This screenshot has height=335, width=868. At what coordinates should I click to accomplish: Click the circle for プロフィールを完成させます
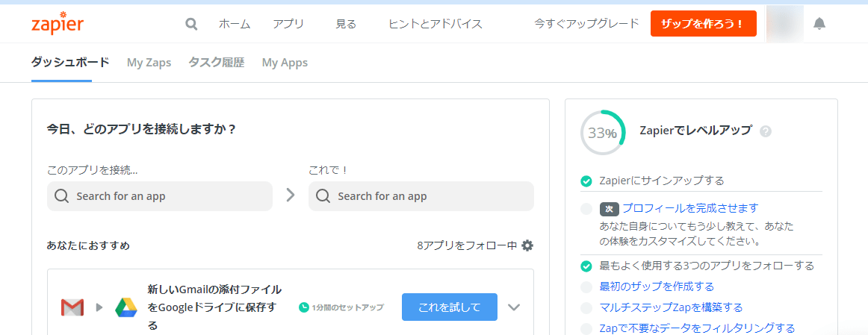click(x=586, y=209)
